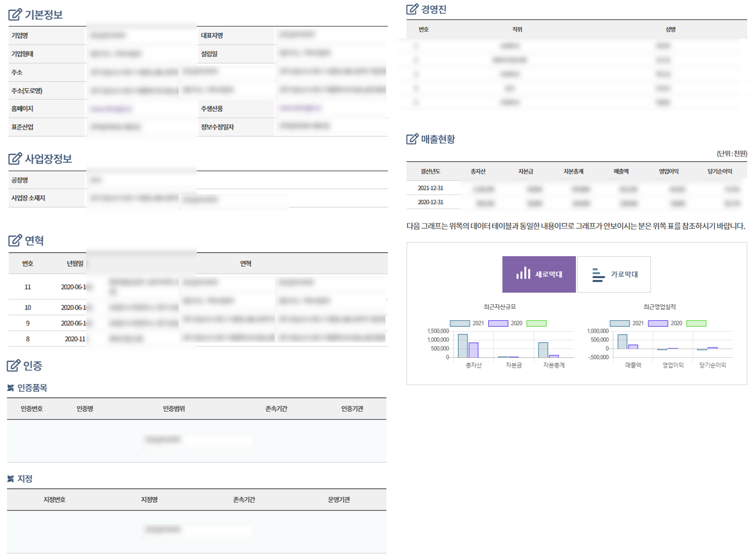Click the 인증번호 column header

[x=32, y=408]
